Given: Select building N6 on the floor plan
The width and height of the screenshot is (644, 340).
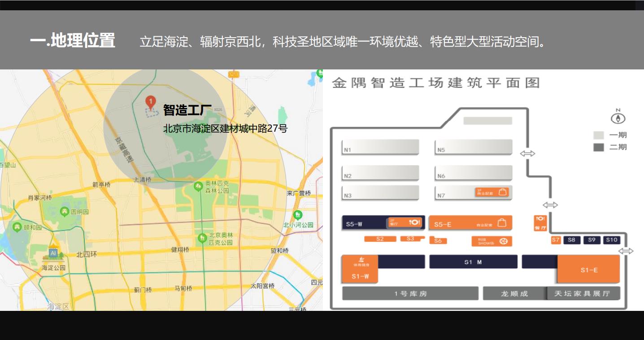Looking at the screenshot, I should 473,173.
